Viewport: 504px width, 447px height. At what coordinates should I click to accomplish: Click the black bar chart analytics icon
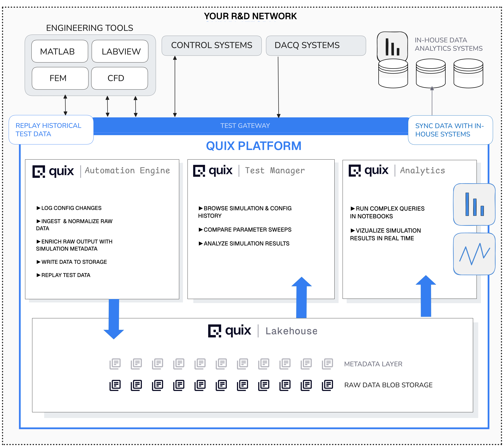pos(392,46)
